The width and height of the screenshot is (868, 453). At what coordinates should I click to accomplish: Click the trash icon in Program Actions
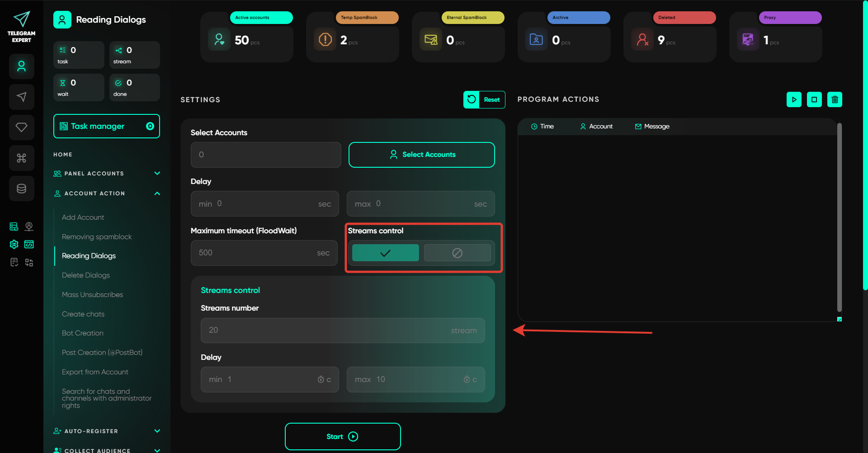click(835, 99)
